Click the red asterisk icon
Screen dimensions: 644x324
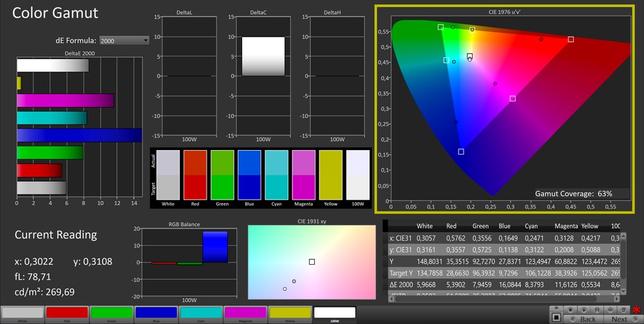[x=636, y=310]
